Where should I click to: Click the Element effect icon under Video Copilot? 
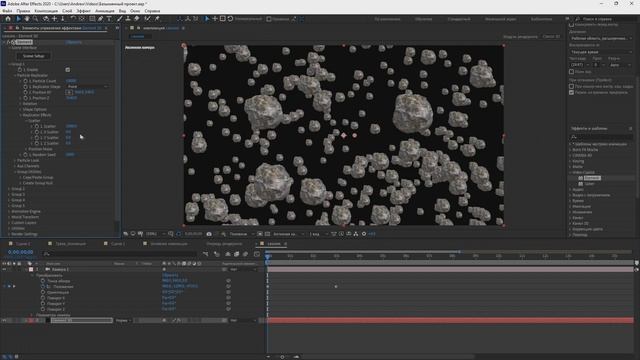tap(581, 178)
